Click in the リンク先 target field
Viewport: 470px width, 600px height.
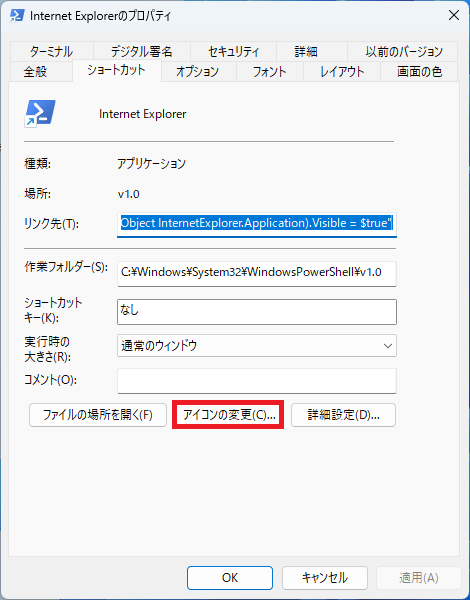pyautogui.click(x=257, y=223)
